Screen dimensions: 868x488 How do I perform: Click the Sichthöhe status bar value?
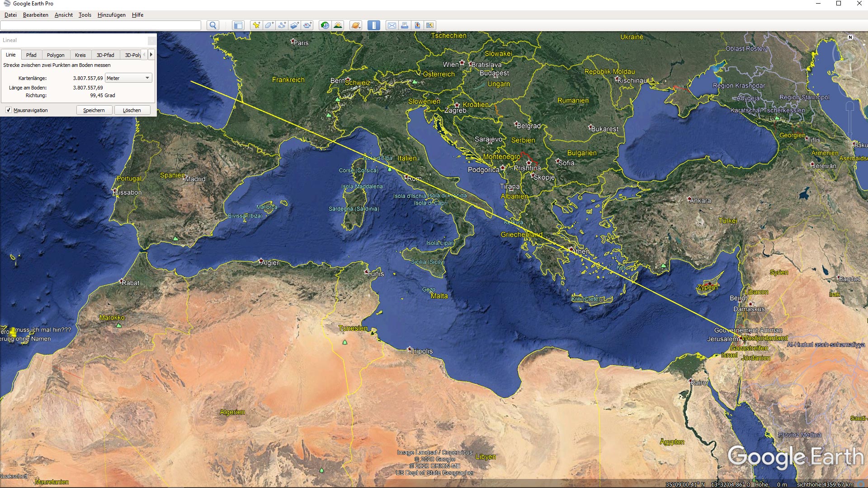825,484
